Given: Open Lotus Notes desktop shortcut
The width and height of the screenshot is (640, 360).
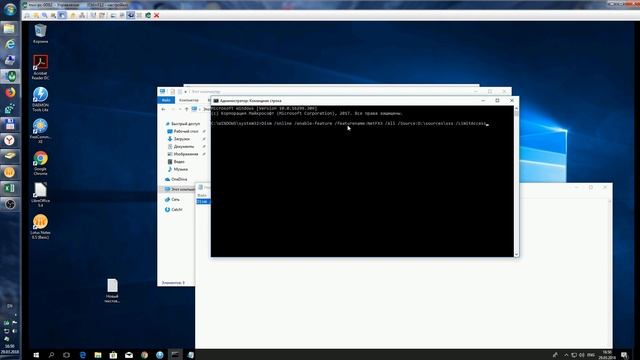Looking at the screenshot, I should pos(40,227).
